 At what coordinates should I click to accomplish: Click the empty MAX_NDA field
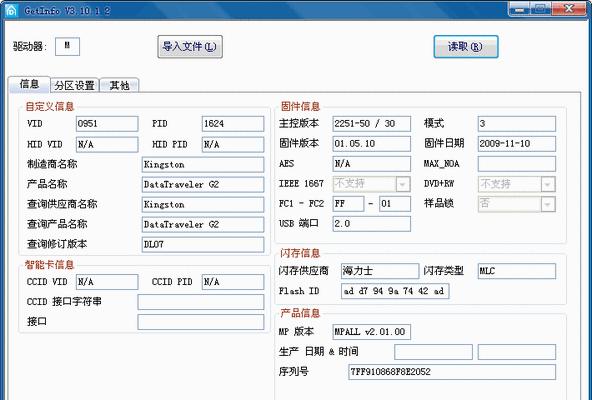coord(516,164)
